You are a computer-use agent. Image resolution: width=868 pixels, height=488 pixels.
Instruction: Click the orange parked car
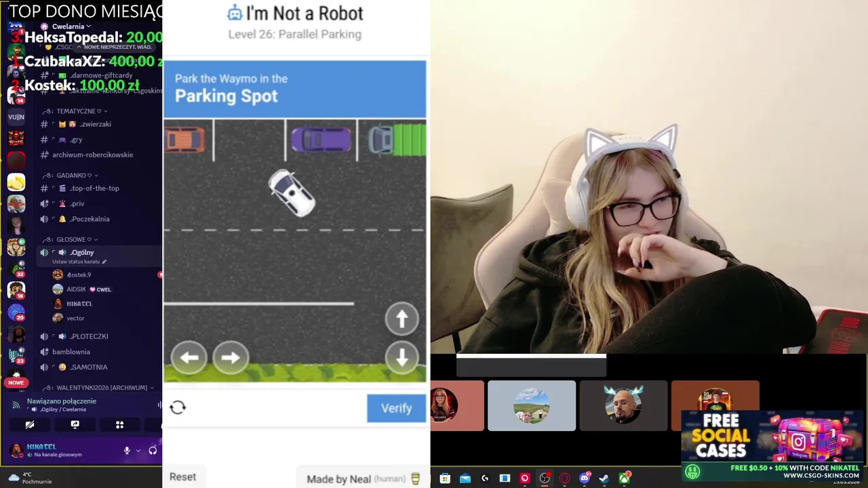pos(184,140)
